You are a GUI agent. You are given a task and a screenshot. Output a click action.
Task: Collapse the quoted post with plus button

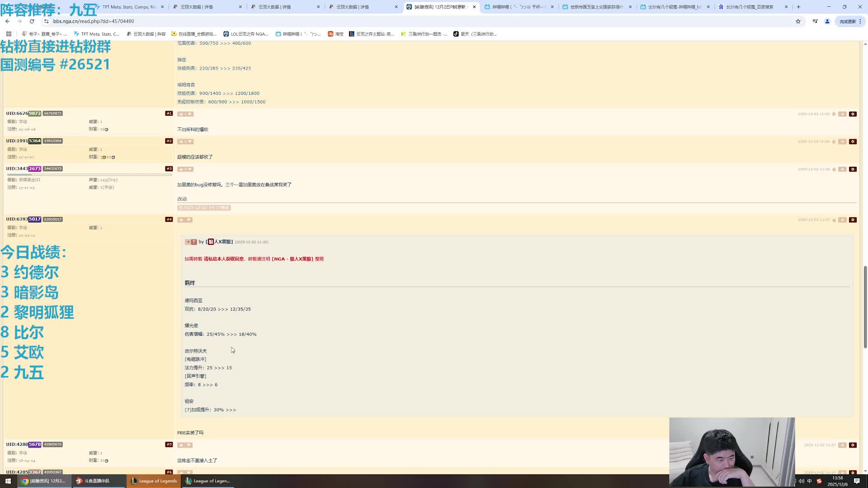coord(188,242)
